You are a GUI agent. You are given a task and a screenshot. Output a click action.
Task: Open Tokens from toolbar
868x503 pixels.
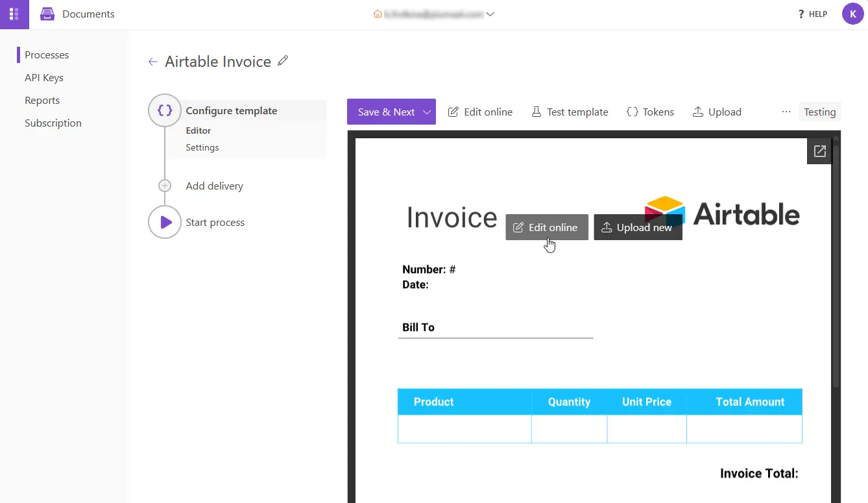pos(650,112)
